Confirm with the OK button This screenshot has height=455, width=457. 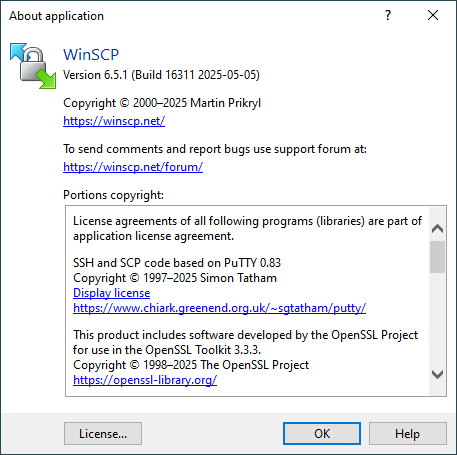coord(322,434)
